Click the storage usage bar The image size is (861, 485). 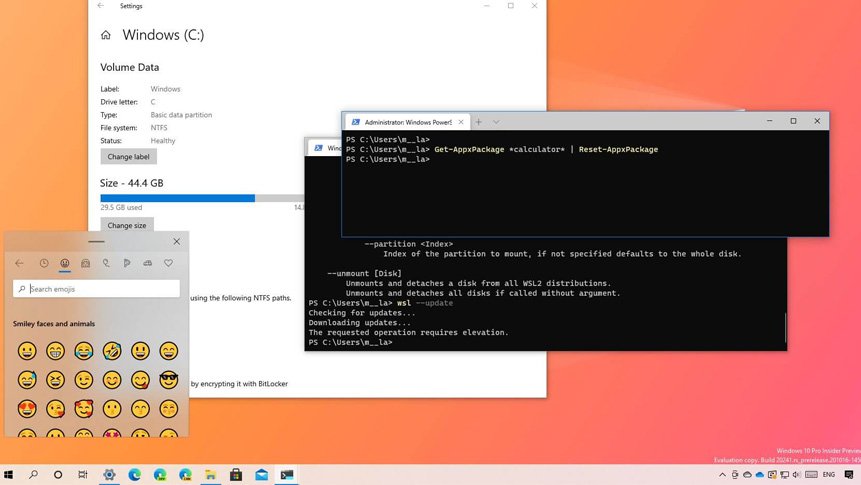pyautogui.click(x=202, y=198)
